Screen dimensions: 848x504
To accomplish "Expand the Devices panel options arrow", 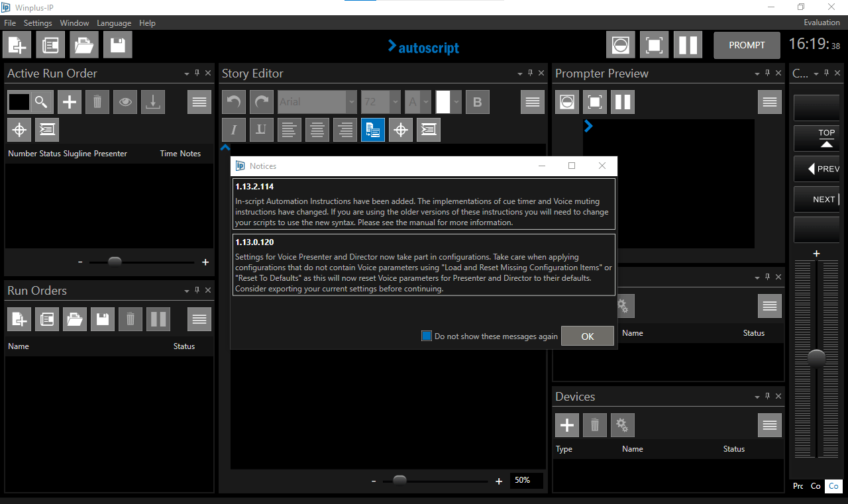I will tap(757, 397).
